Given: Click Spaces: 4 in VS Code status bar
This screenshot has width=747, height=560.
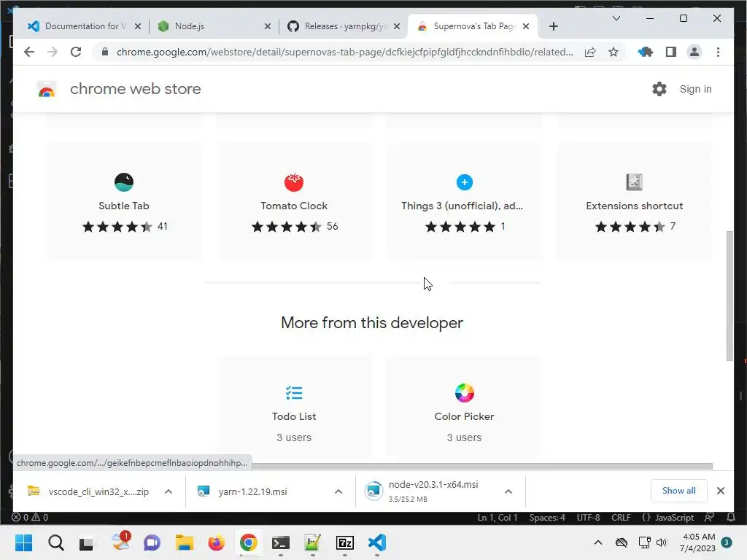Looking at the screenshot, I should pos(547,517).
